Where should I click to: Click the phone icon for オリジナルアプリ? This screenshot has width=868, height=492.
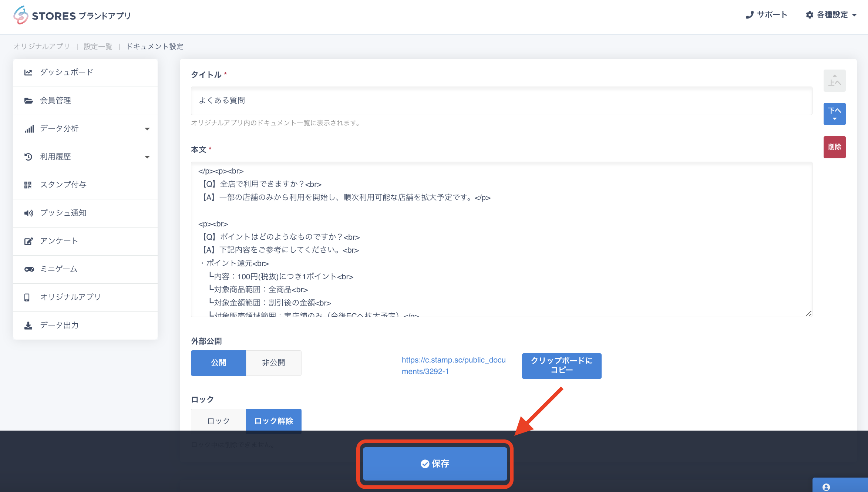pyautogui.click(x=27, y=297)
